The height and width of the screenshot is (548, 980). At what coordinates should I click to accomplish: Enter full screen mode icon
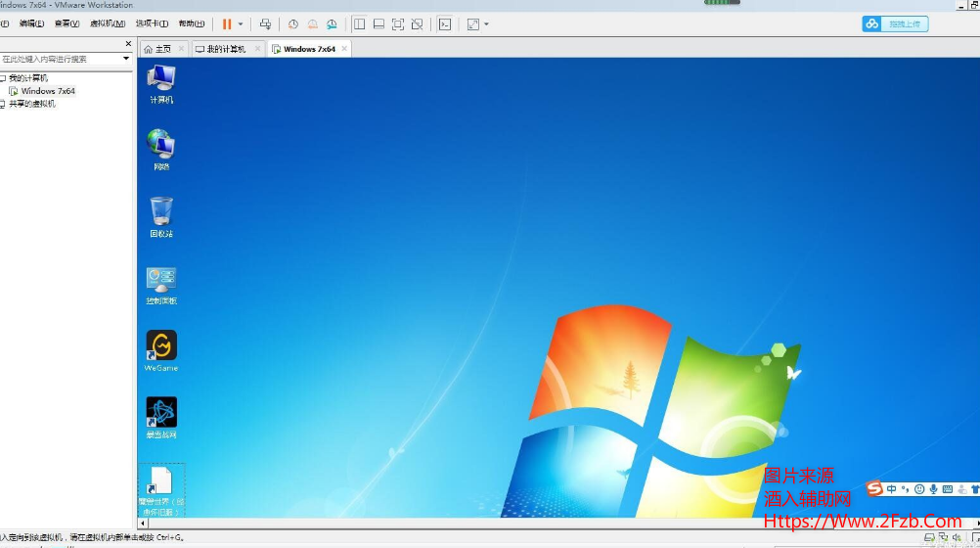tap(398, 23)
